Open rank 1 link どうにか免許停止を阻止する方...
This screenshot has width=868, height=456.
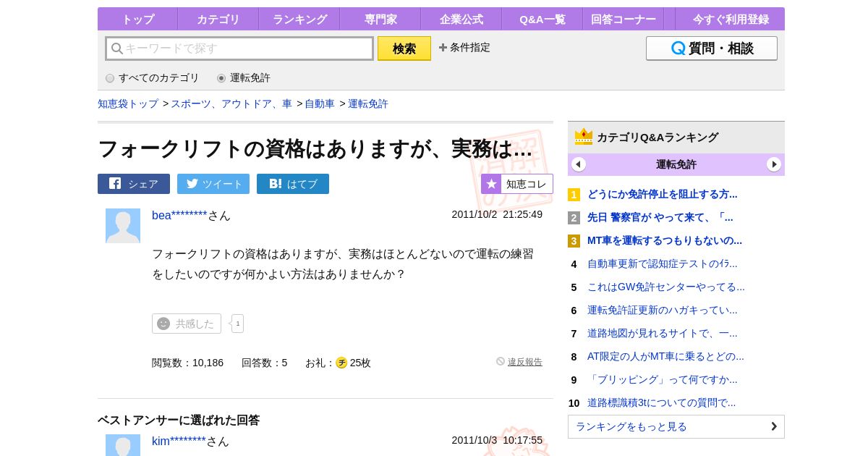[663, 194]
